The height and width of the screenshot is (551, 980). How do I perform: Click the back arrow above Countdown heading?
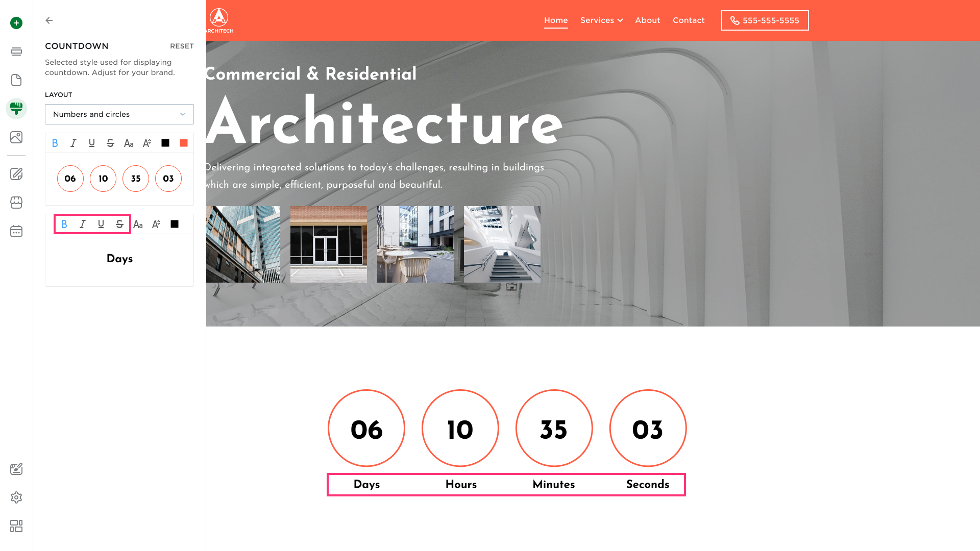[x=49, y=20]
